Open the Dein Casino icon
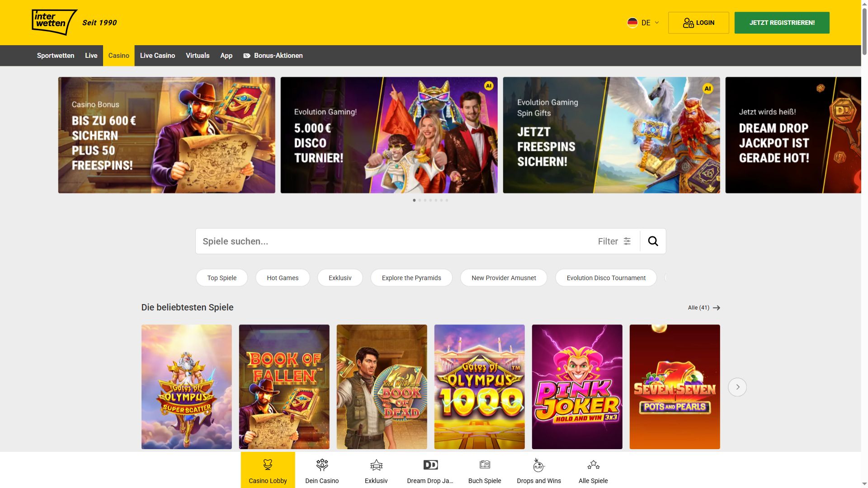 click(x=322, y=465)
